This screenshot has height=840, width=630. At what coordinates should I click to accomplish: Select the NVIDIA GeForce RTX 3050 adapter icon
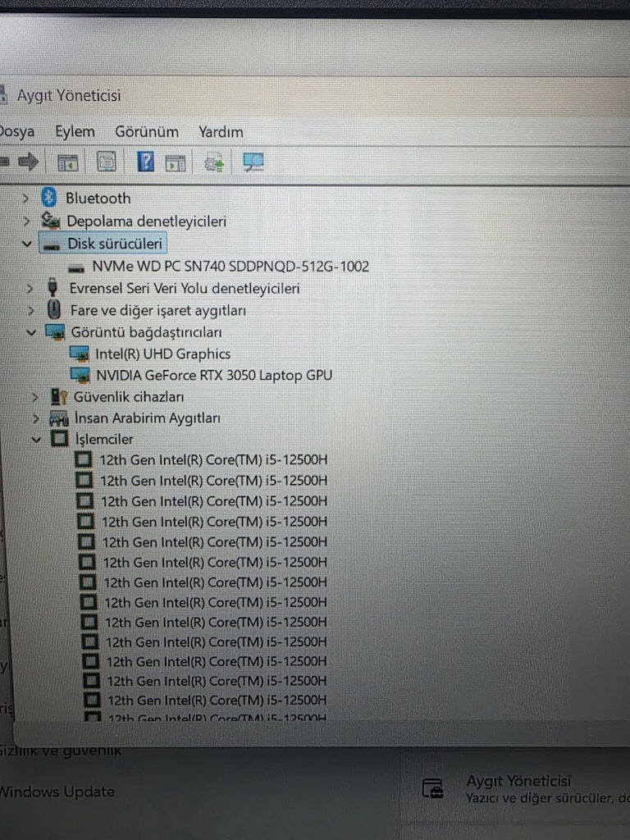tap(80, 375)
